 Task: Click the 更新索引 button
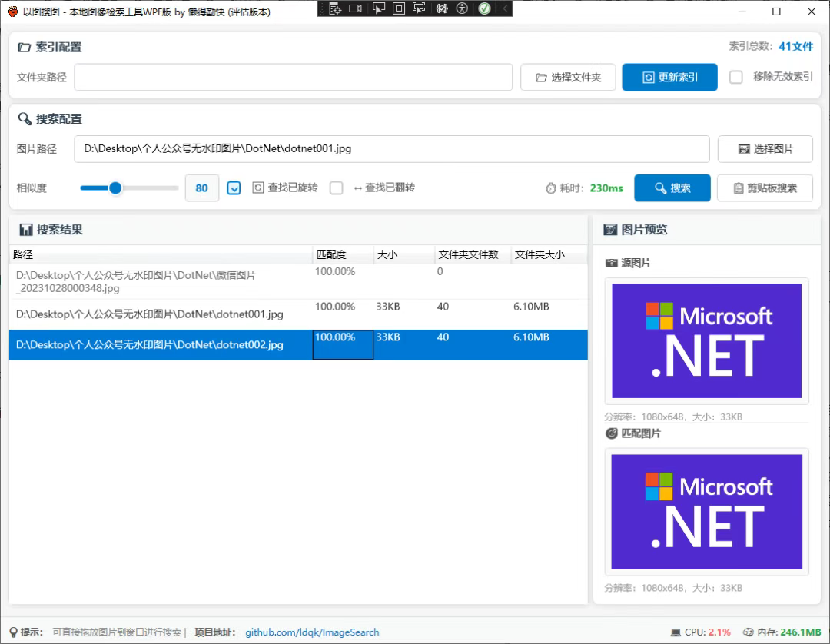pyautogui.click(x=669, y=77)
